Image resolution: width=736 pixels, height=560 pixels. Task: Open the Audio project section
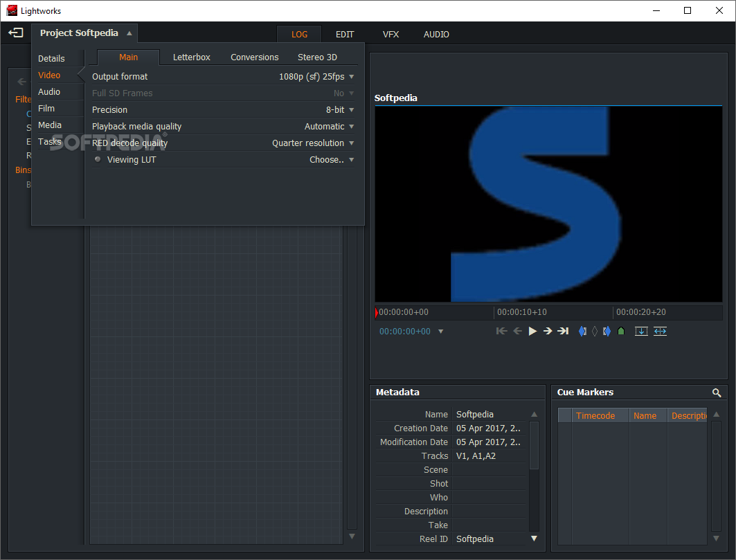(x=49, y=91)
